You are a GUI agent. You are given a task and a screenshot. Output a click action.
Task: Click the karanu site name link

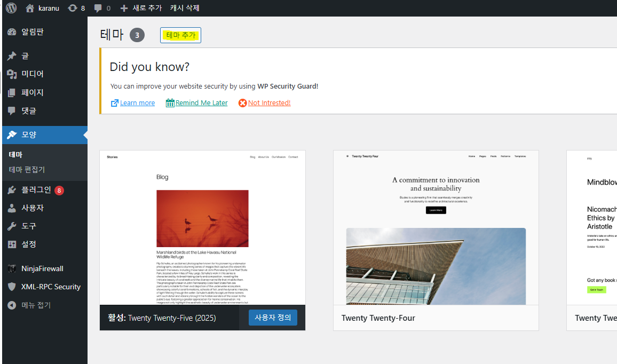coord(49,8)
